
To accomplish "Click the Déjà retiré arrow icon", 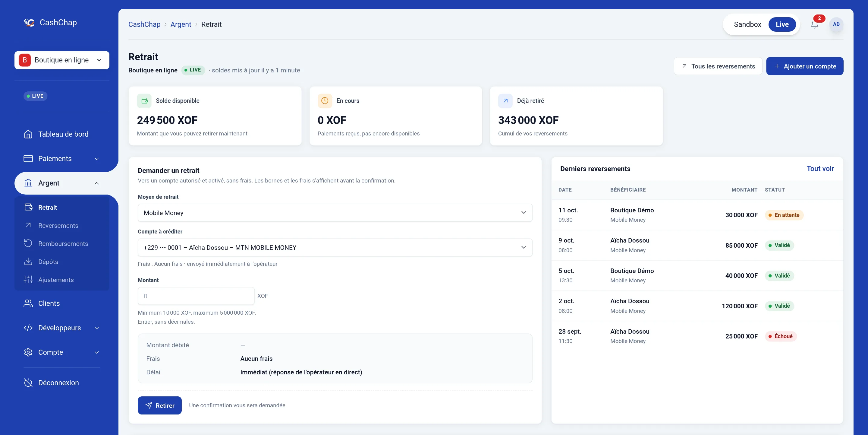I will coord(505,101).
